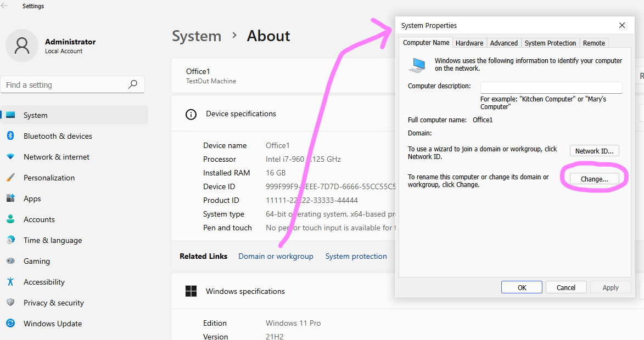644x340 pixels.
Task: Click Pen and touch value text
Action: click(x=331, y=228)
